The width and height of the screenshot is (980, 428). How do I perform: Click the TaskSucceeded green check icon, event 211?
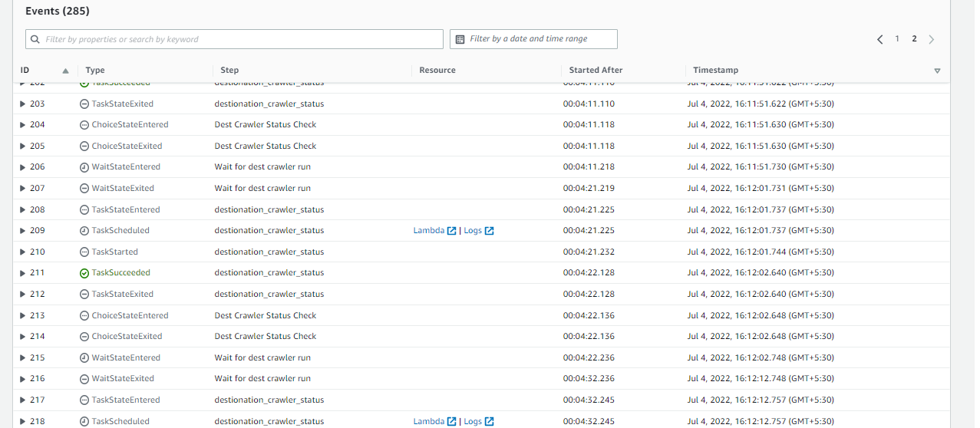tap(84, 273)
